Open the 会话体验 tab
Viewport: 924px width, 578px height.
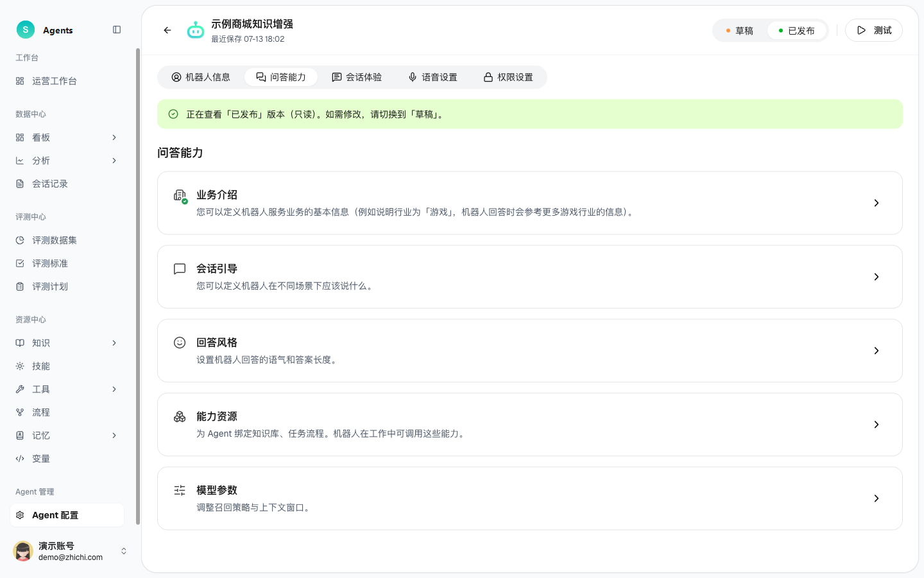pos(357,77)
